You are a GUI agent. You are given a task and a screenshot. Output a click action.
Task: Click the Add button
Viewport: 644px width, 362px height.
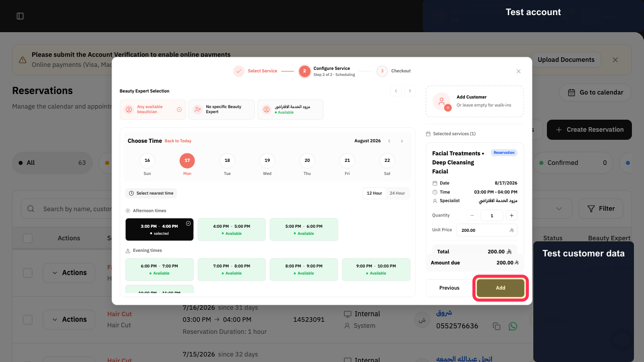click(x=501, y=288)
